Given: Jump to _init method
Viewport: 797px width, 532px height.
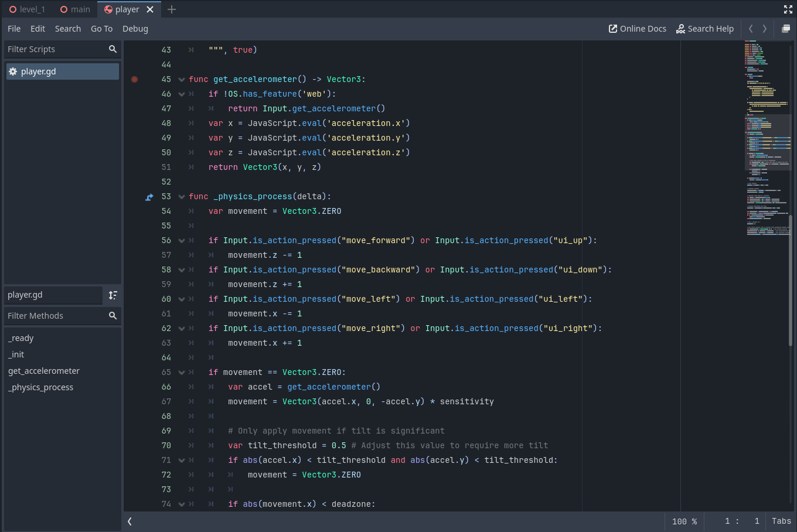Looking at the screenshot, I should 16,354.
